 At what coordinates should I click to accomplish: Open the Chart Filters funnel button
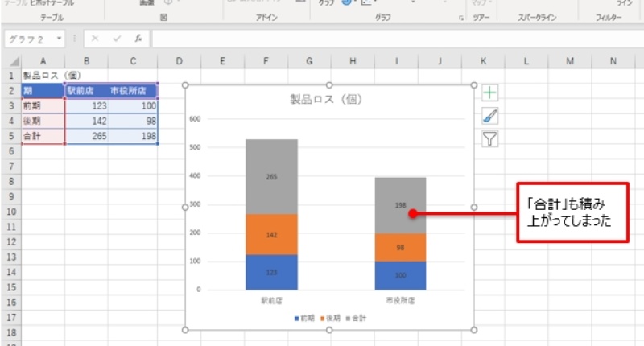tap(489, 138)
